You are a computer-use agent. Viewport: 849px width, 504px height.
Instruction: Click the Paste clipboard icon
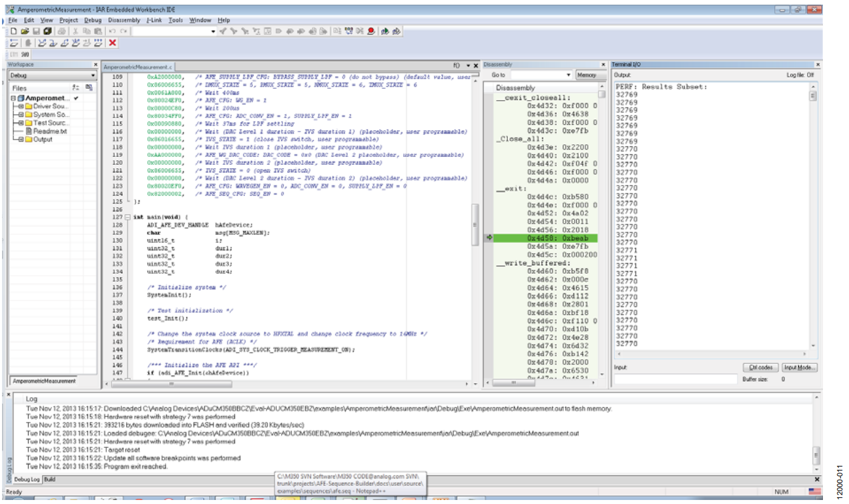coord(97,31)
